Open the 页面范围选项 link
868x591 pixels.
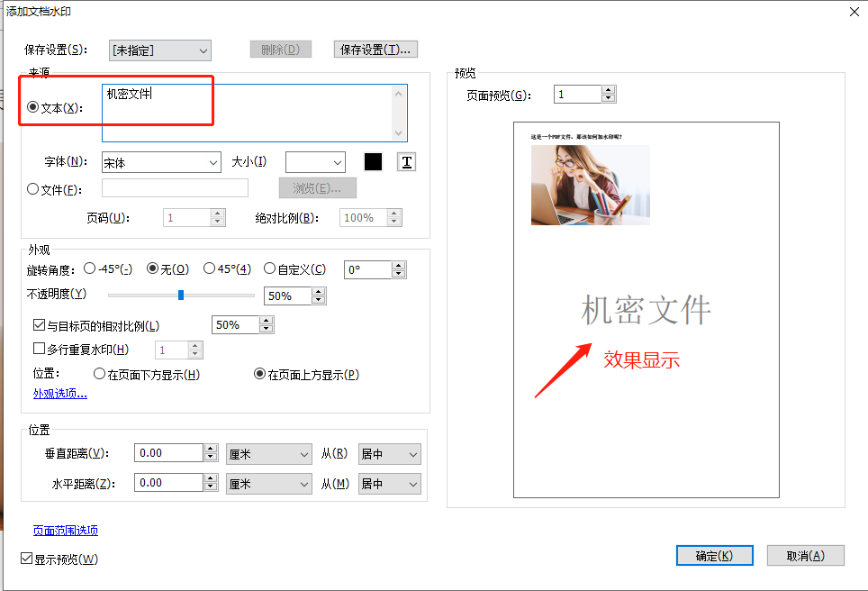(x=66, y=531)
